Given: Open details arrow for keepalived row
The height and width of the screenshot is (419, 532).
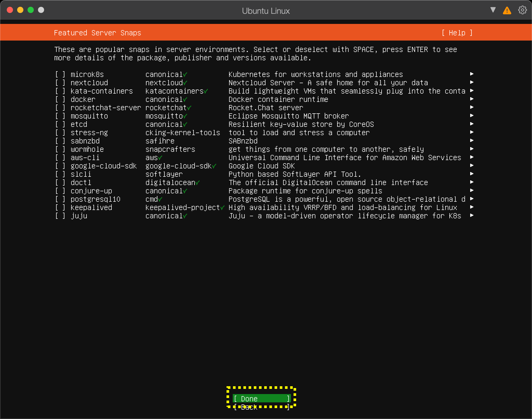Looking at the screenshot, I should click(x=472, y=207).
